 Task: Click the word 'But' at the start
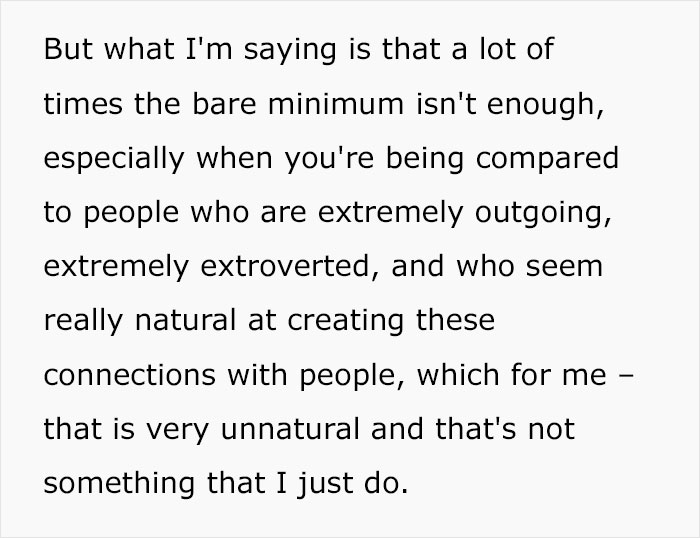pos(68,48)
